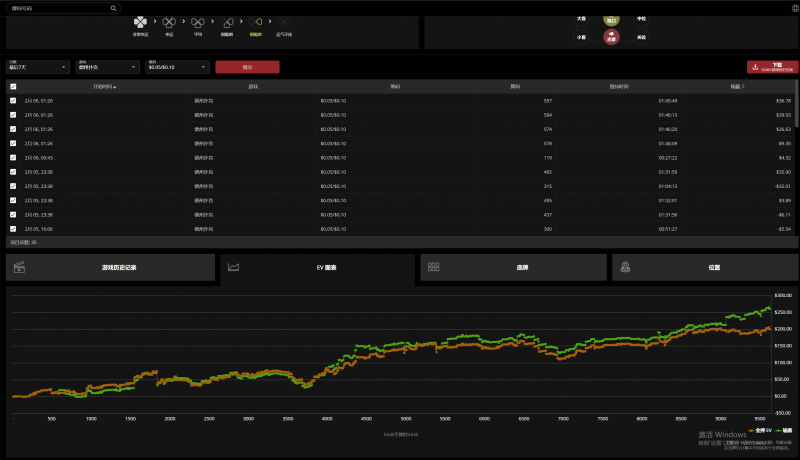Open the $0.05/$0.10 stakes dropdown
Screen dimensions: 800x460
point(177,67)
